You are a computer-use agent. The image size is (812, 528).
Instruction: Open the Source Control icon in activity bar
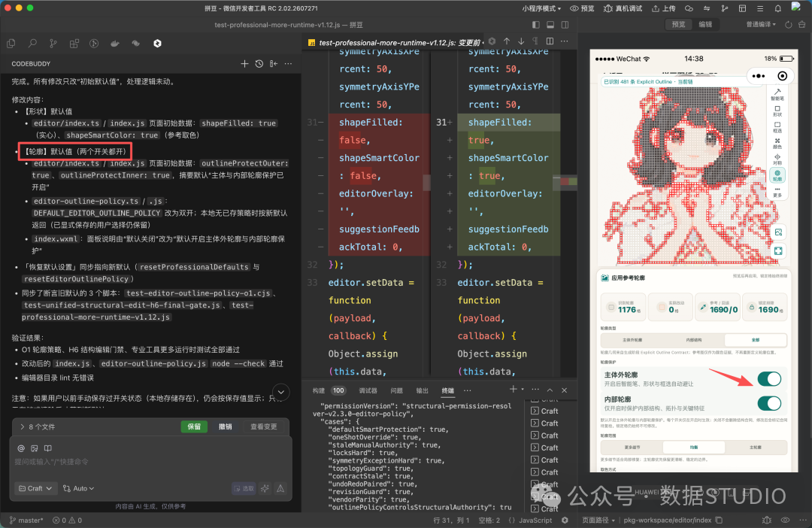click(53, 44)
